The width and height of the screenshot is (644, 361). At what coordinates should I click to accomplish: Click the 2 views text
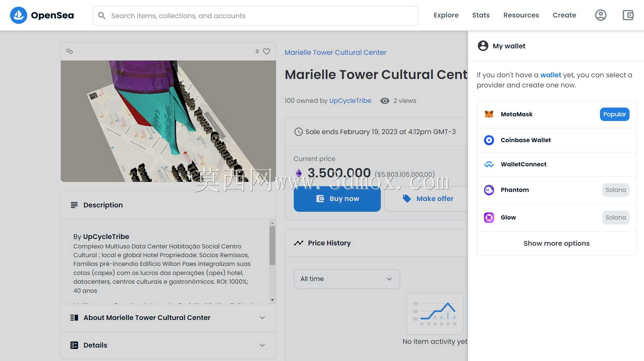pos(404,101)
